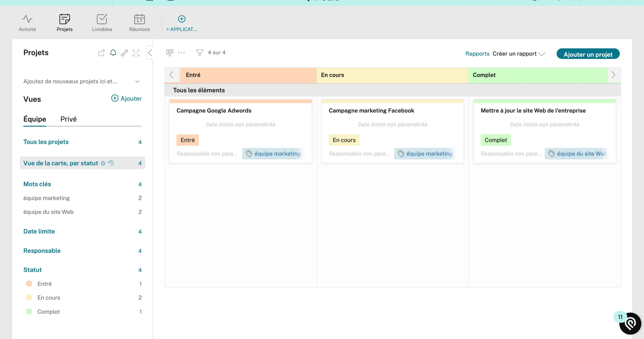Expand the Ajoutez de nouveaux projets description

(137, 81)
